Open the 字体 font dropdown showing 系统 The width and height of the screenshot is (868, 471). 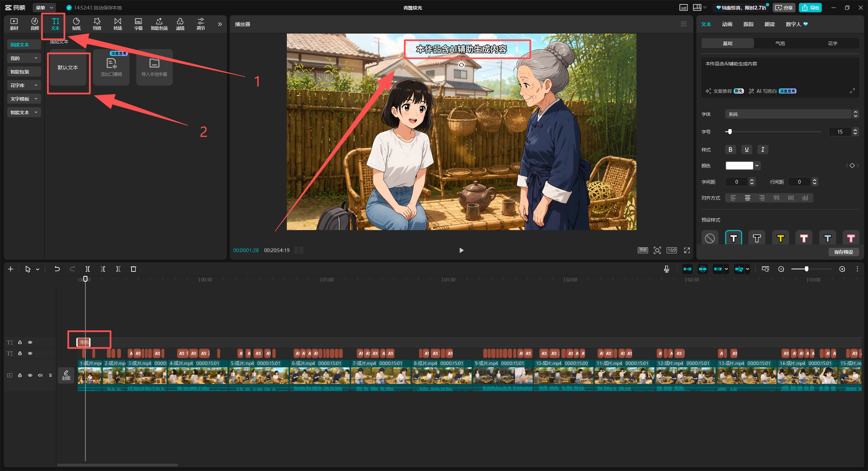(788, 114)
